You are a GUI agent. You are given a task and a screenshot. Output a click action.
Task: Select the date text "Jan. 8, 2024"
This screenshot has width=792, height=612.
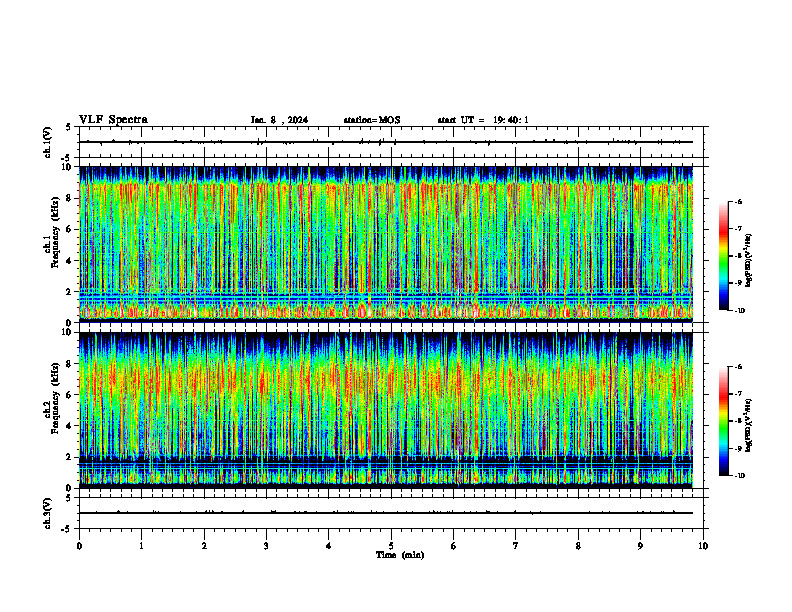279,120
